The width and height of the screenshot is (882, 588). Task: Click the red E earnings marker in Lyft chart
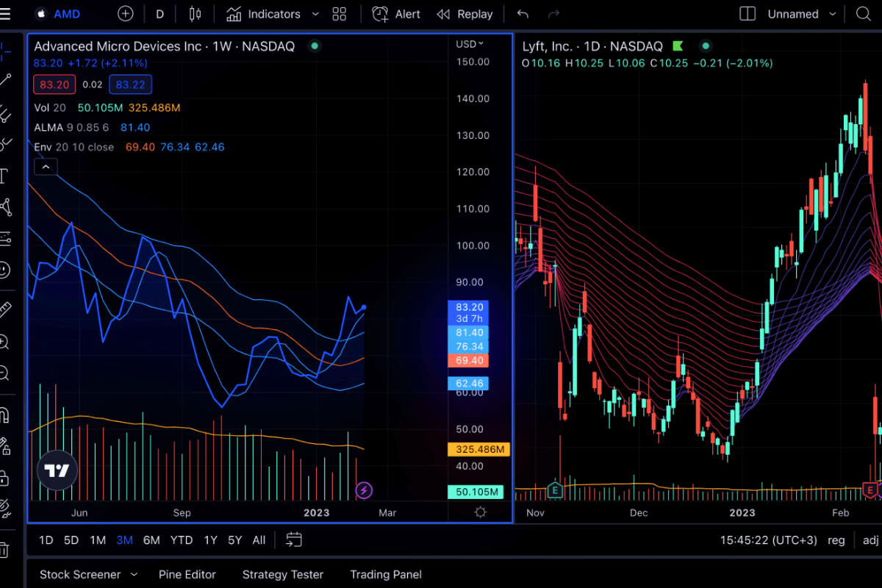871,490
